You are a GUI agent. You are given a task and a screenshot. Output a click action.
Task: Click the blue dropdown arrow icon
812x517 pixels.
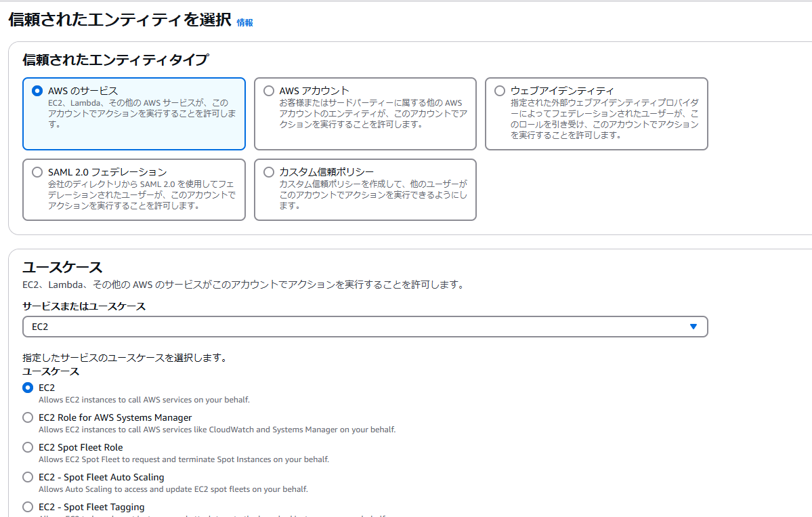[693, 327]
